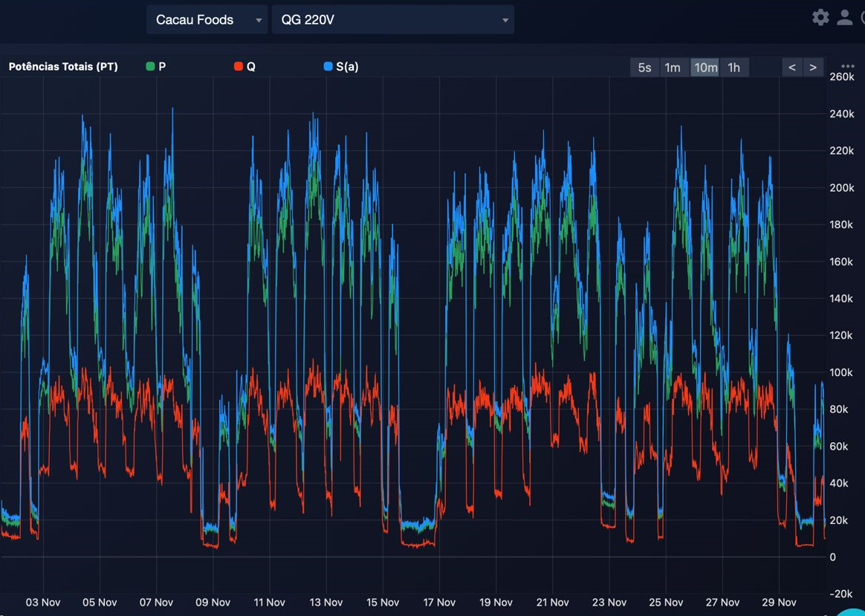Click the 03 Nov date label
The image size is (865, 616).
click(x=43, y=602)
